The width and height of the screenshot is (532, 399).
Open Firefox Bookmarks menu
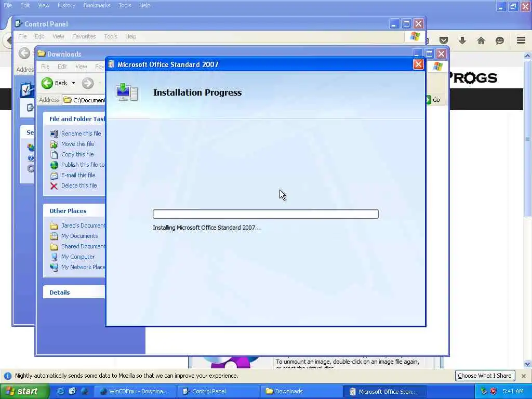[97, 5]
